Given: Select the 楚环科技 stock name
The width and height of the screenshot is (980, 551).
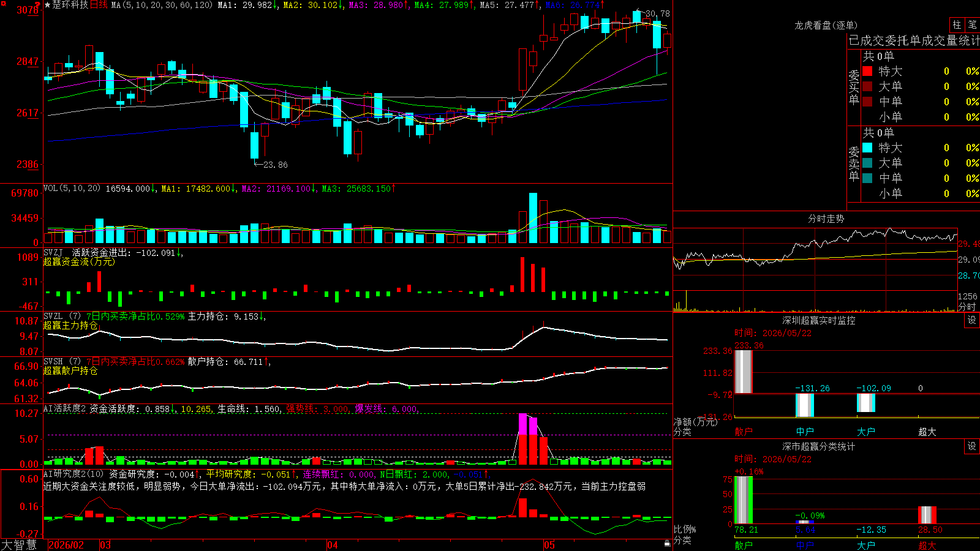Looking at the screenshot, I should [x=70, y=5].
